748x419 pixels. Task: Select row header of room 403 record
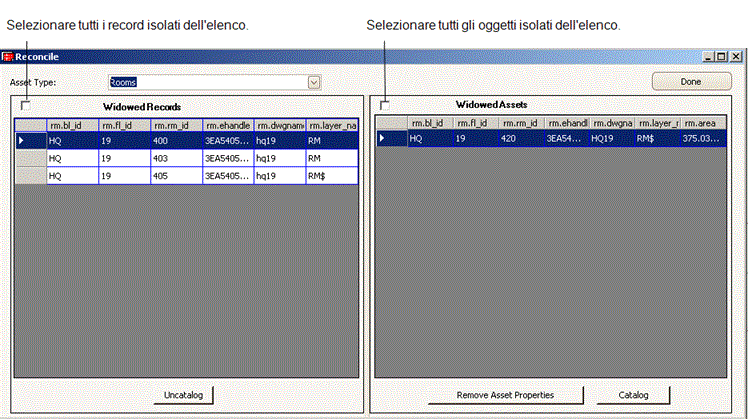(31, 158)
